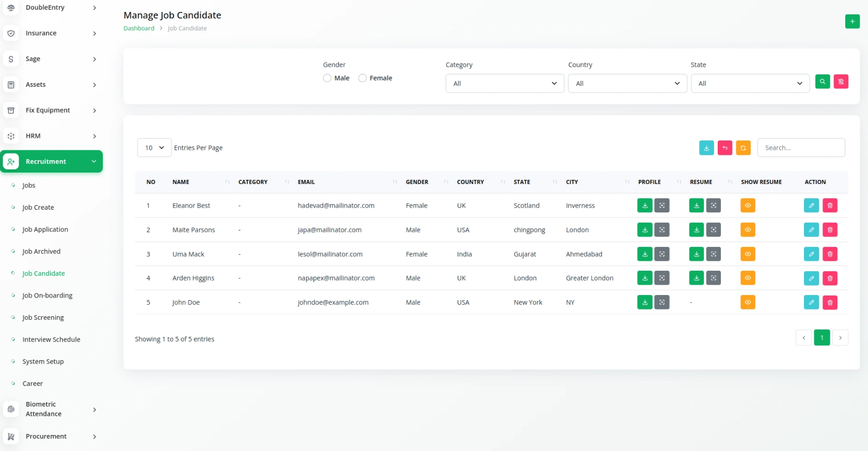868x451 pixels.
Task: Delete Uma Mack's candidate record
Action: tap(830, 254)
